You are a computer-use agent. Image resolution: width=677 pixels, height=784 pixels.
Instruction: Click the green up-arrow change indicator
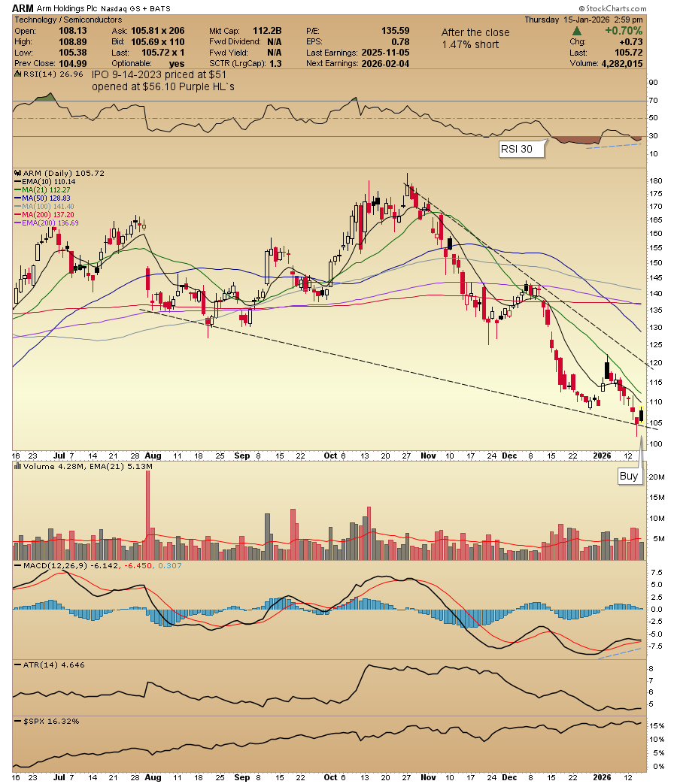click(576, 31)
